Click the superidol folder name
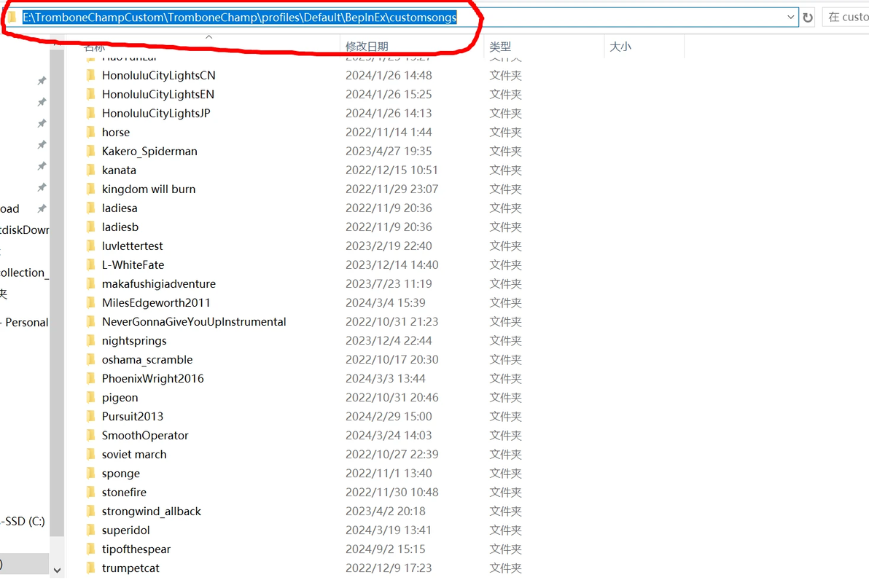This screenshot has width=869, height=588. pos(126,530)
